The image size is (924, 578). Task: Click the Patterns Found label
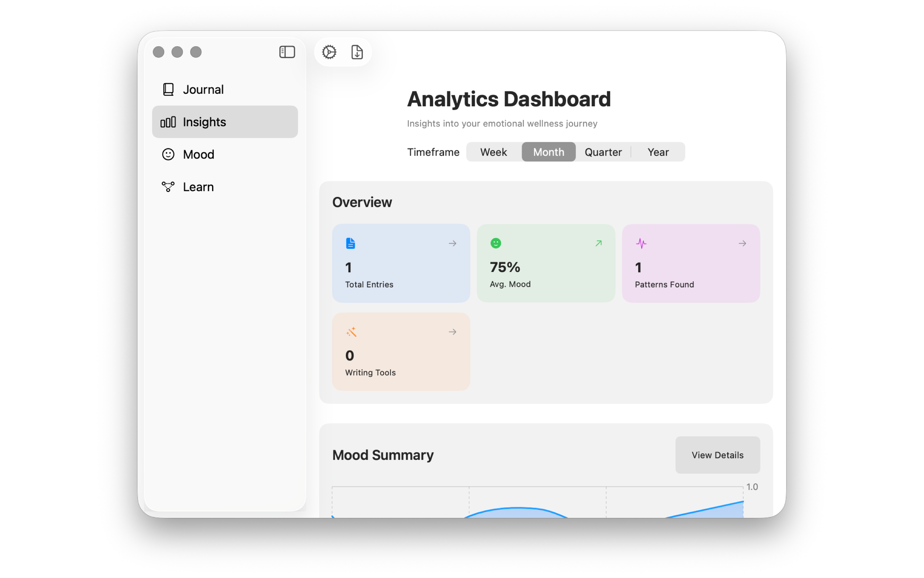pos(664,285)
